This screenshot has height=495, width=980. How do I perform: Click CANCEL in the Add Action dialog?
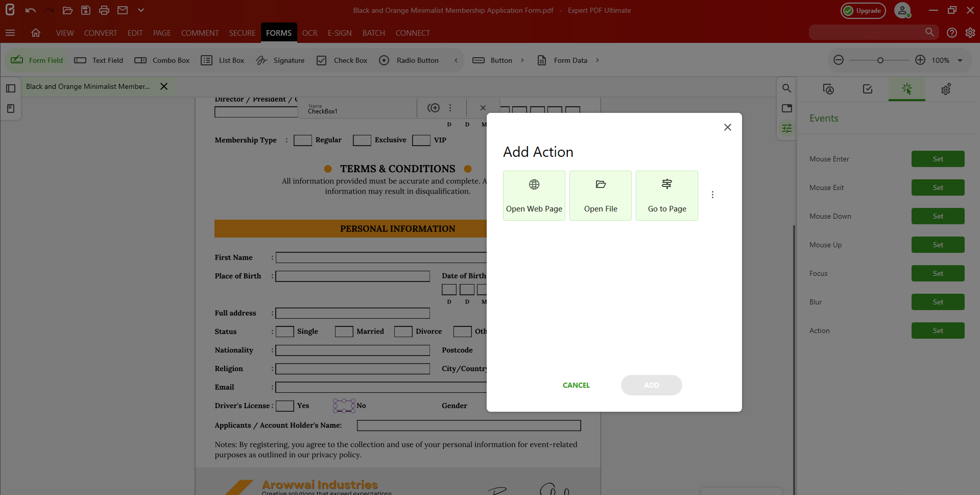[576, 385]
